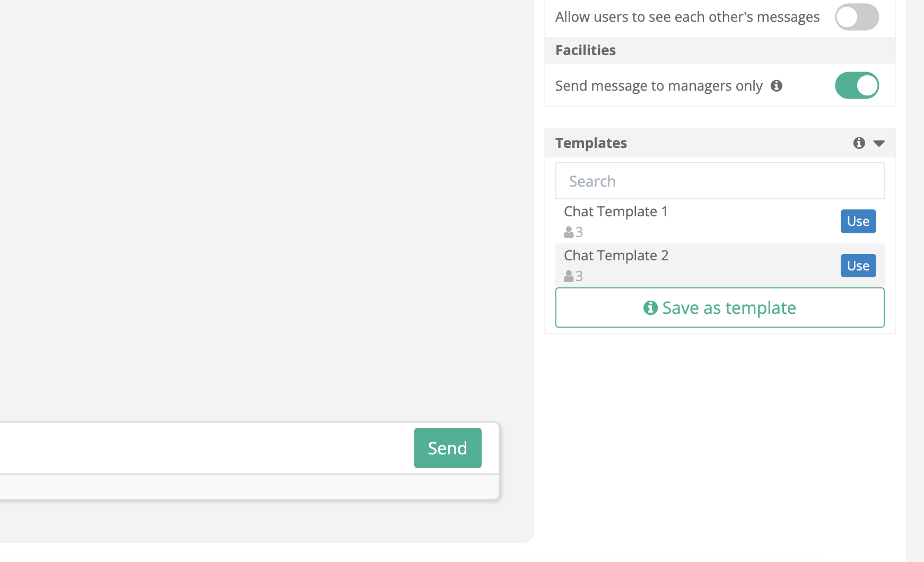
Task: Select the Chat Template 2 name
Action: point(616,256)
